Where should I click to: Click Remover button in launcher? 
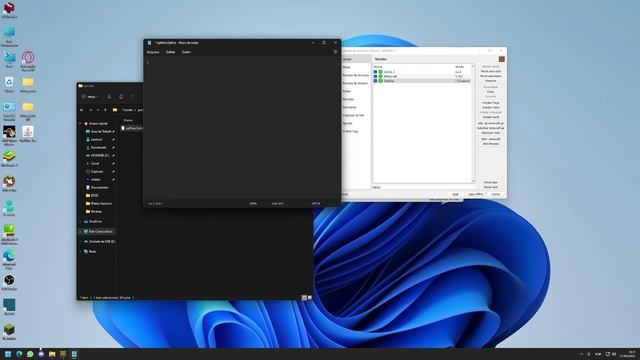click(x=491, y=81)
